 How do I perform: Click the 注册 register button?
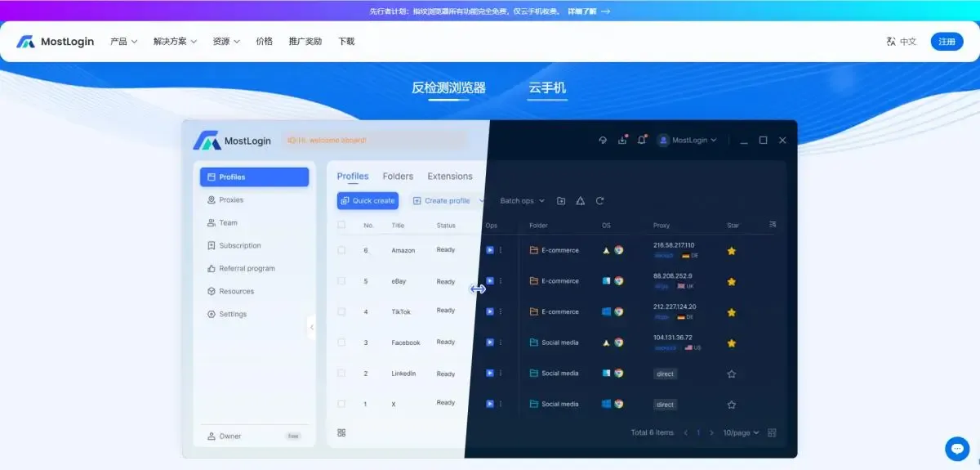pos(947,42)
